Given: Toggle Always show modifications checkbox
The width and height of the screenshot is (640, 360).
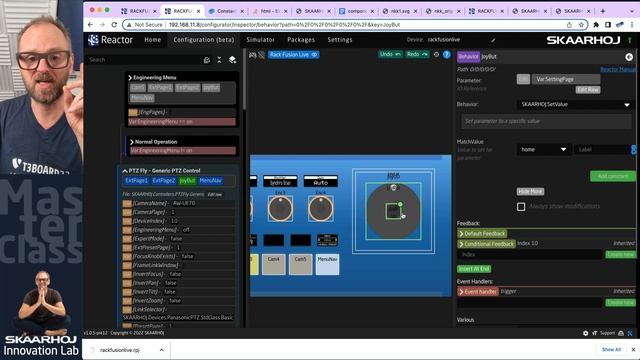Looking at the screenshot, I should [521, 207].
